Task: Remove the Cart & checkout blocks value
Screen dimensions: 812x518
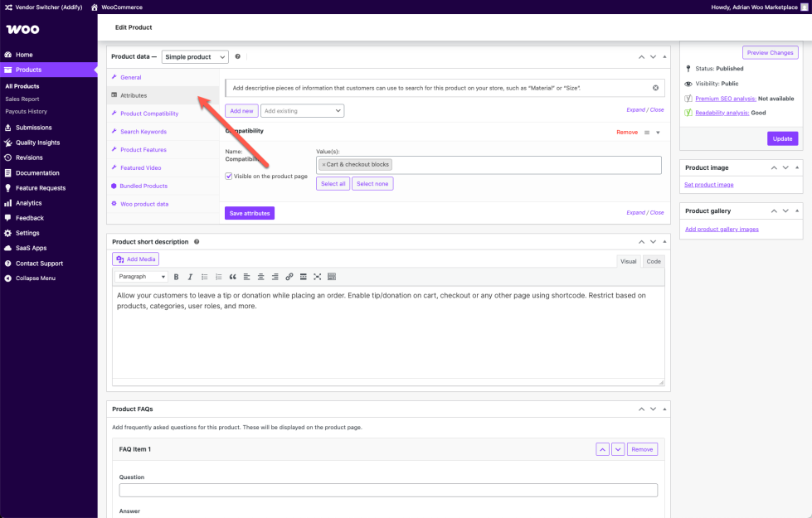Action: (x=323, y=165)
